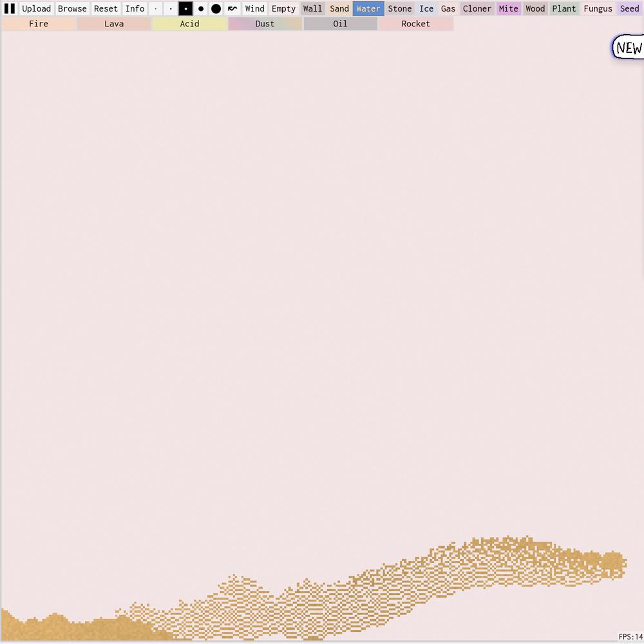The image size is (644, 644).
Task: Select the large round brush size
Action: [x=201, y=9]
